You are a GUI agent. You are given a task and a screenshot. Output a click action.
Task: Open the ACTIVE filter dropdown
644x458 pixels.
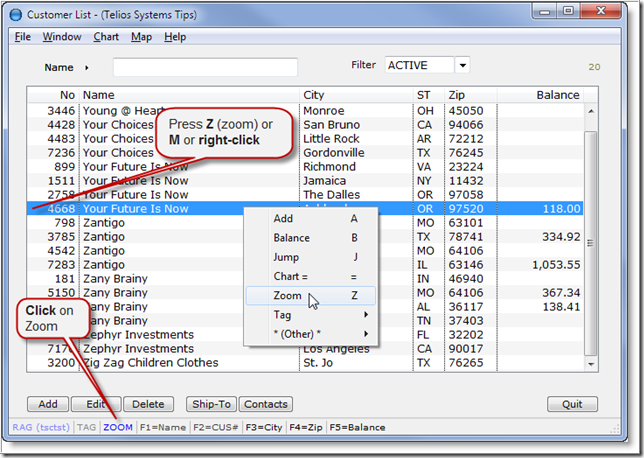462,66
